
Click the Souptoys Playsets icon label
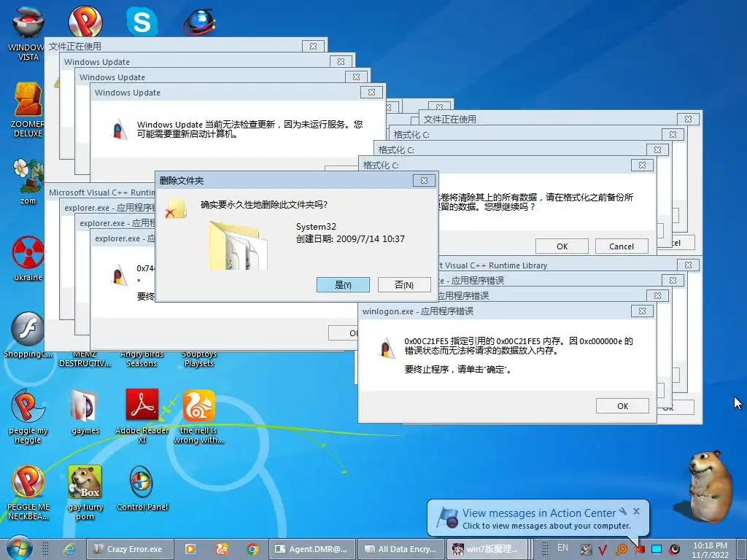[199, 359]
